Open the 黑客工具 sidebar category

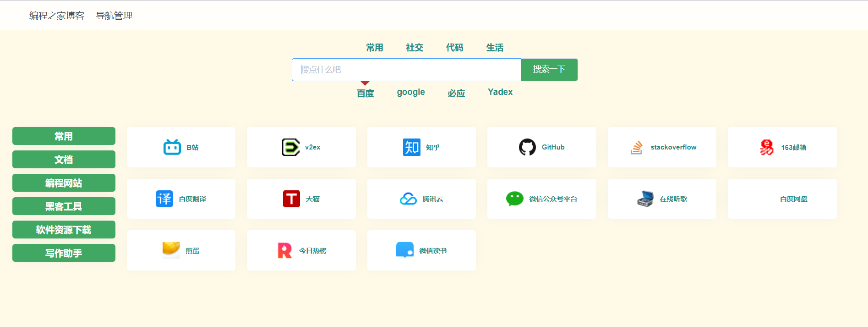(x=64, y=206)
